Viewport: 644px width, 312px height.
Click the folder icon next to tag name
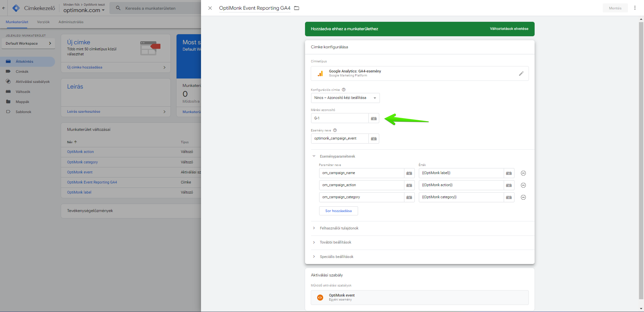297,8
